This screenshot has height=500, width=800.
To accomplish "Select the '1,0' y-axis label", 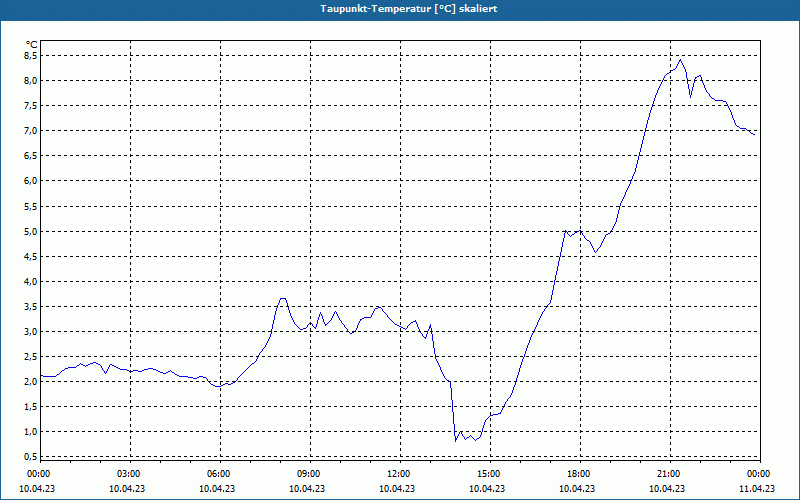I will coord(31,432).
